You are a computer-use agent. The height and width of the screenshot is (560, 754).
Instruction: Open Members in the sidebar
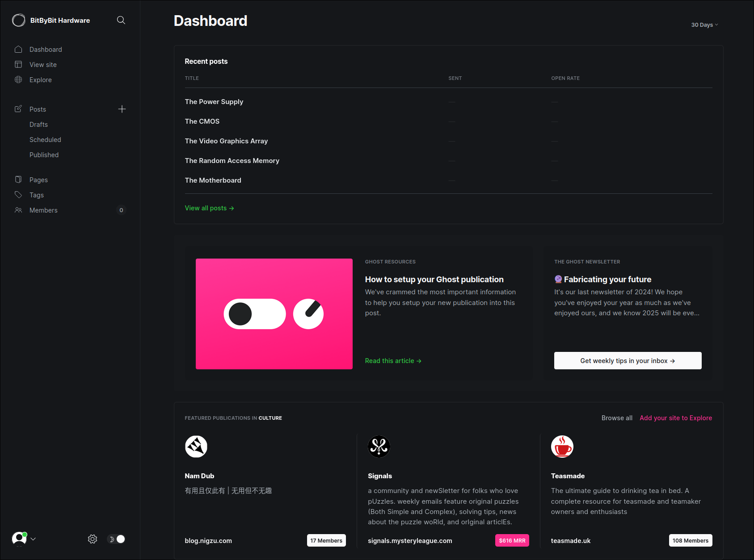click(x=43, y=210)
